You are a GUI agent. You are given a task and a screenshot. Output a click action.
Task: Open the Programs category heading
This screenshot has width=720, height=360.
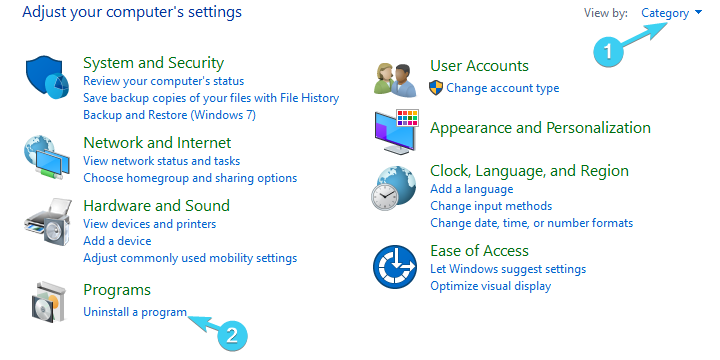pos(117,290)
